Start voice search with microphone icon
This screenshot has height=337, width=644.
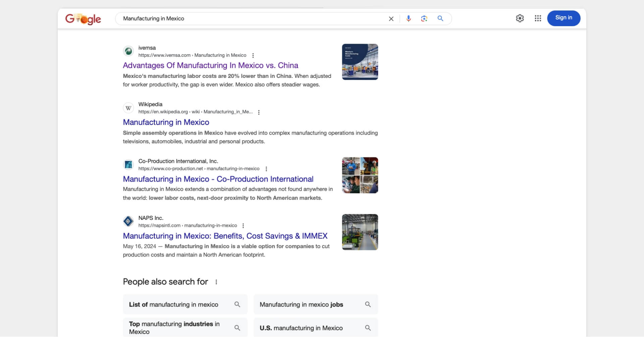408,19
